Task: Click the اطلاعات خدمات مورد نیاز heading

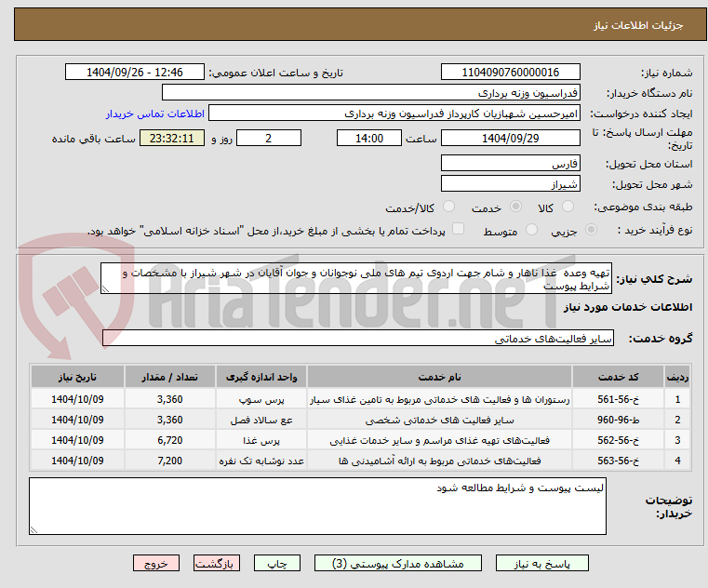Action: coord(628,307)
